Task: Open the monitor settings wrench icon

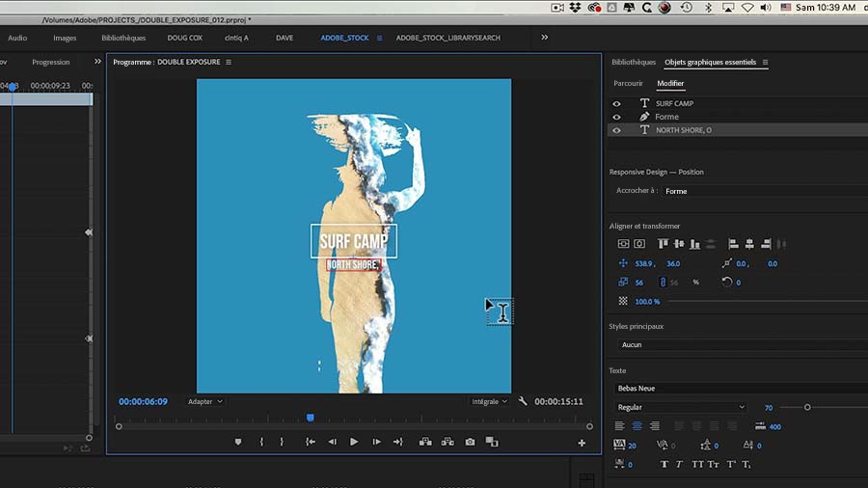Action: (523, 401)
